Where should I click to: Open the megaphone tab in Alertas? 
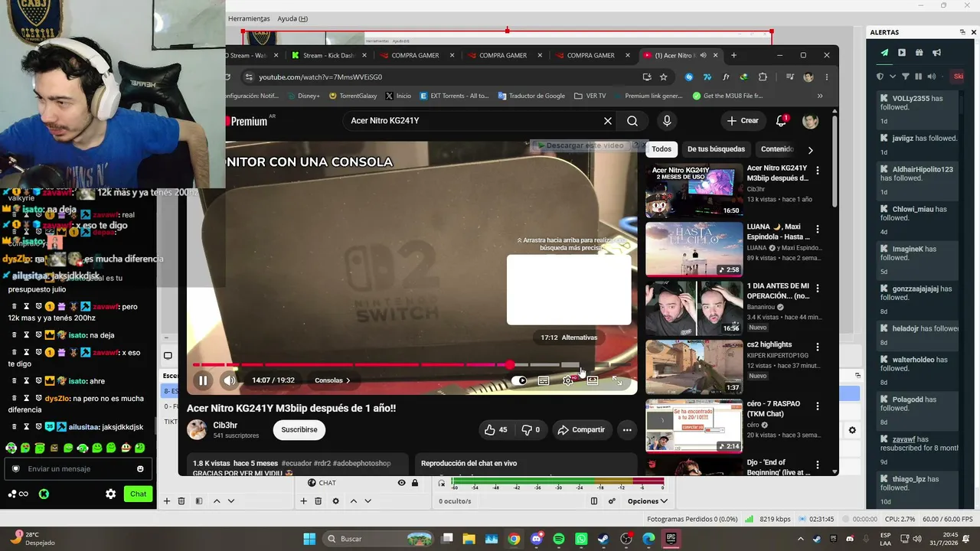point(936,53)
